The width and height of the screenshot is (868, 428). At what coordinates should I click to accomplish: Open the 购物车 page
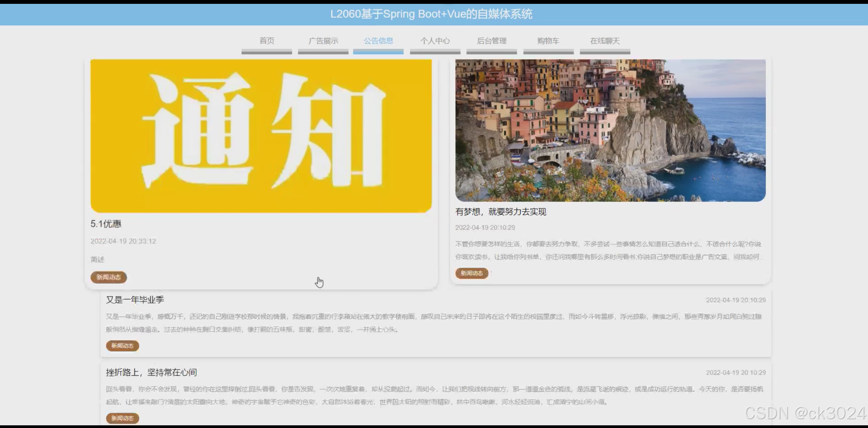[548, 41]
